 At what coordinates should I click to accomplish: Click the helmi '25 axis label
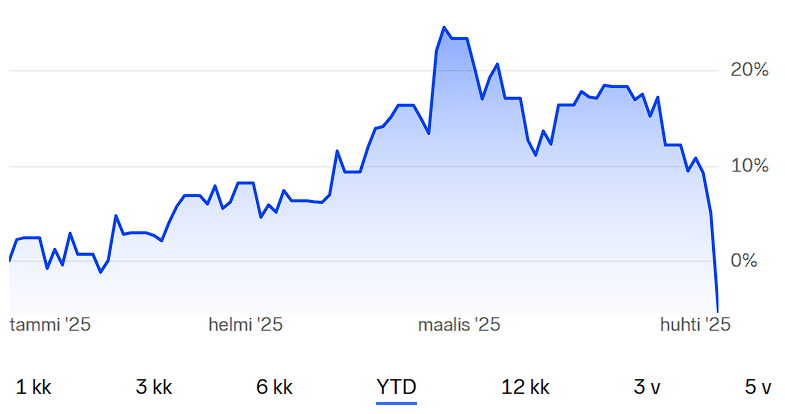tap(245, 325)
